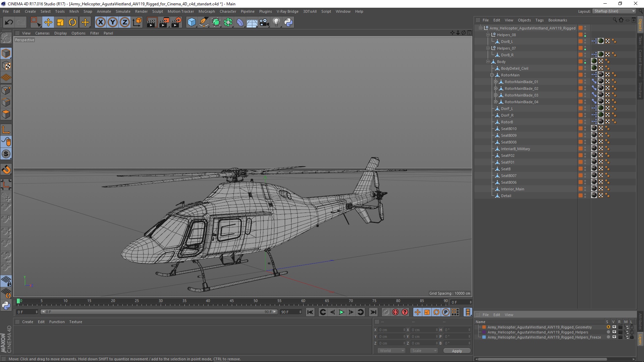Screen dimensions: 644x362
Task: Click the timeline frame 45 marker
Action: (x=232, y=301)
